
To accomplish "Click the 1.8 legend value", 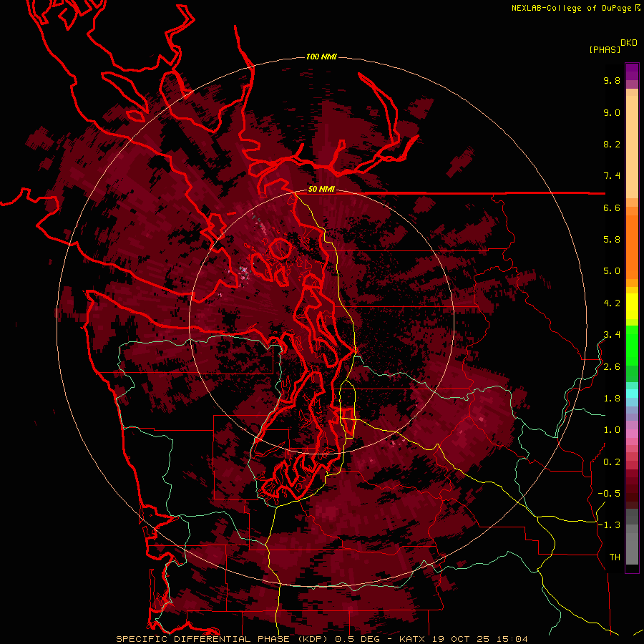I will click(x=612, y=399).
